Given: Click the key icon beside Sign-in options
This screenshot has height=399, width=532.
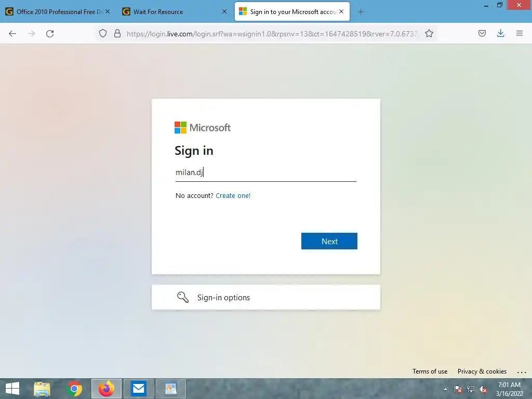Looking at the screenshot, I should click(182, 297).
